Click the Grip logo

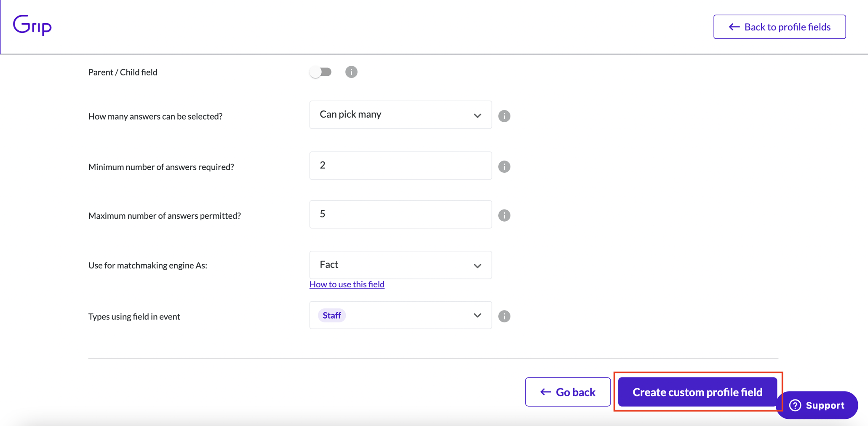[32, 25]
